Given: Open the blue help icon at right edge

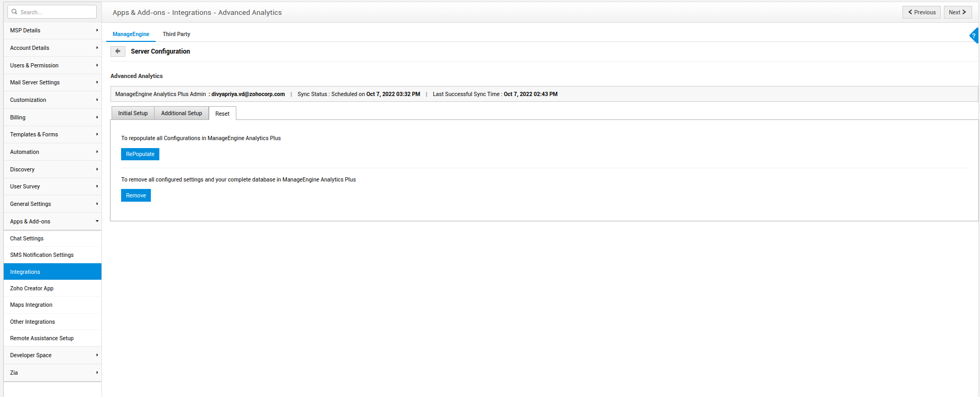Looking at the screenshot, I should (x=974, y=36).
